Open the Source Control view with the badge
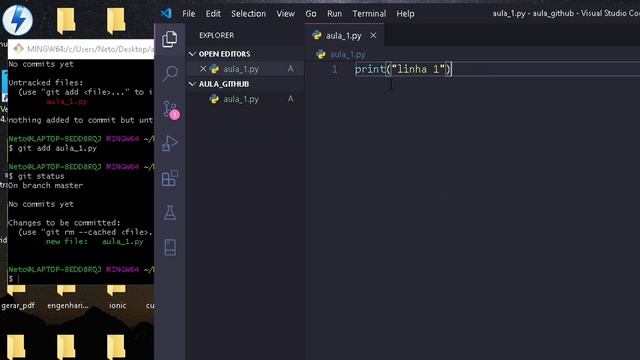640x360 pixels. 171,109
